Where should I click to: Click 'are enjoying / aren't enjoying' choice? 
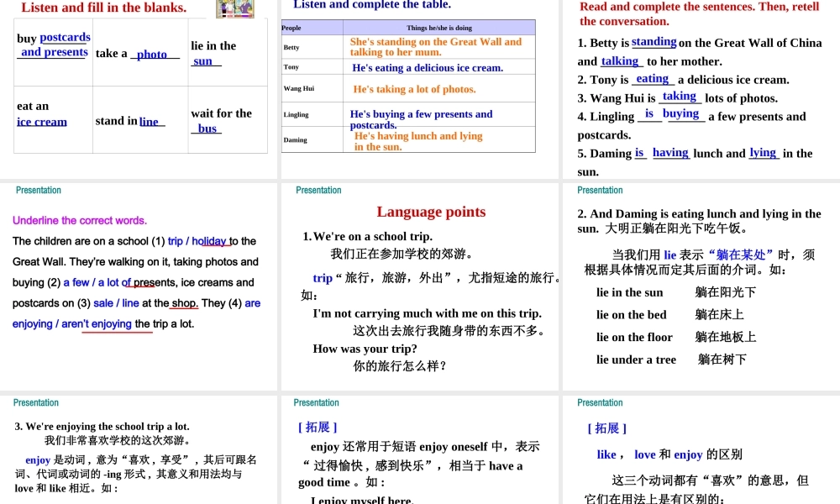click(x=137, y=313)
